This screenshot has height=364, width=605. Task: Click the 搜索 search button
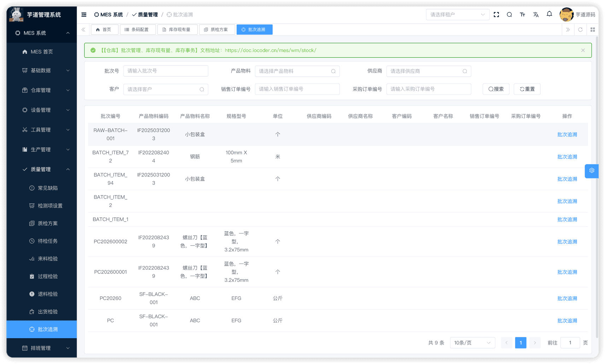click(x=496, y=89)
